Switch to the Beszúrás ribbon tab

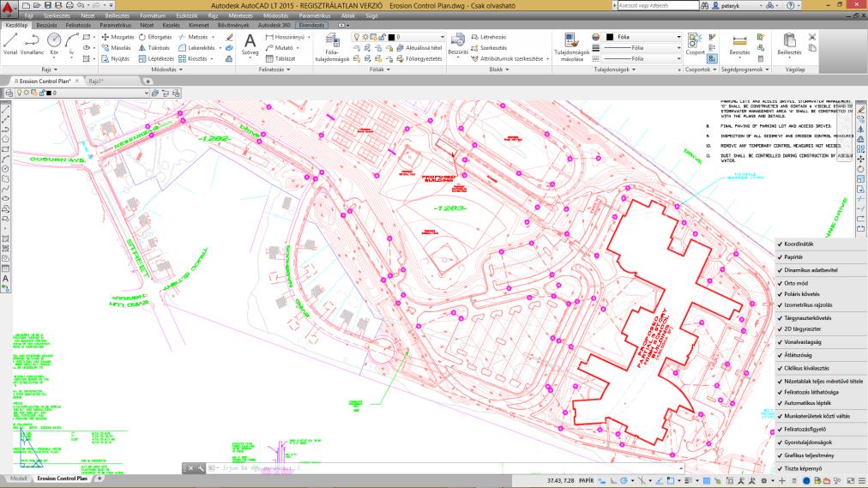(x=46, y=26)
